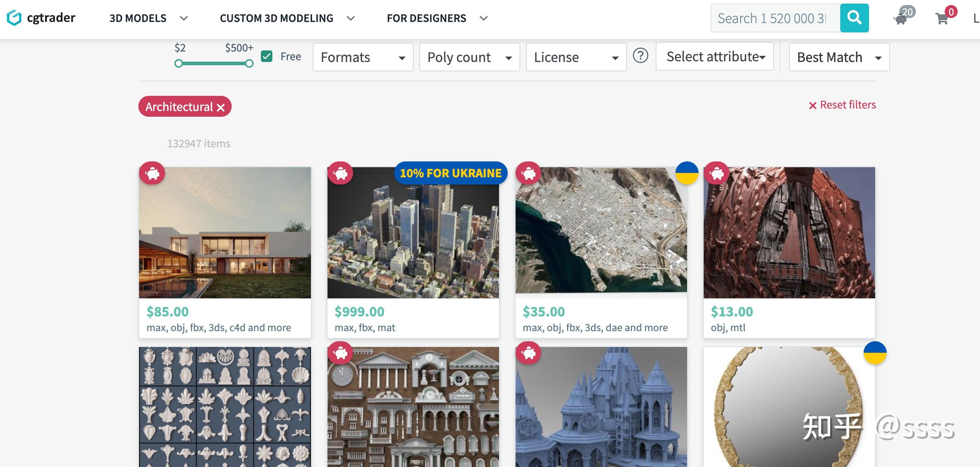Open the piggy bank icon showing 20
The height and width of the screenshot is (467, 980).
(900, 19)
